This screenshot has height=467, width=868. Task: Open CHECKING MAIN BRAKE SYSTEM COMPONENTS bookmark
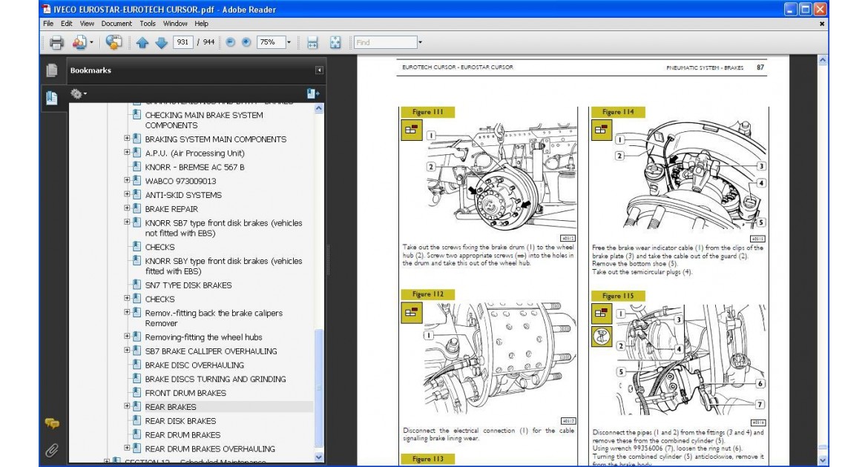[x=204, y=120]
